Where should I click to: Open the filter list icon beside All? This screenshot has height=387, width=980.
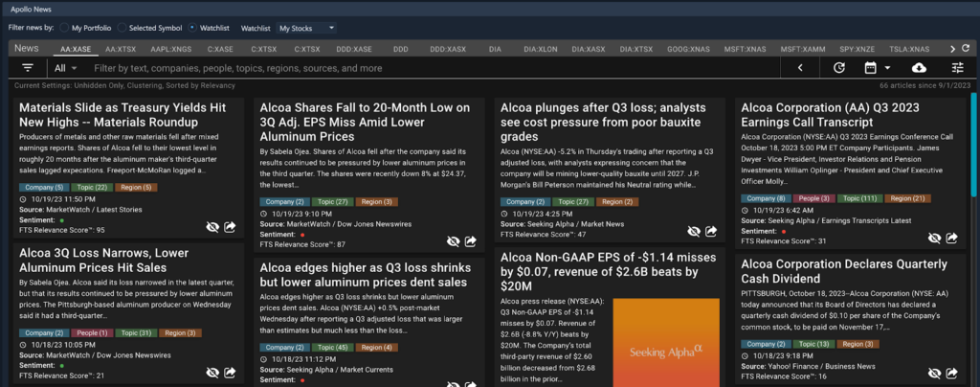click(x=28, y=67)
